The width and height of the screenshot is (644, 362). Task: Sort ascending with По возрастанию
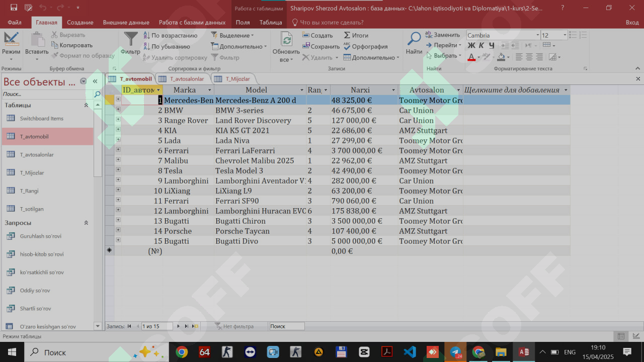click(170, 36)
